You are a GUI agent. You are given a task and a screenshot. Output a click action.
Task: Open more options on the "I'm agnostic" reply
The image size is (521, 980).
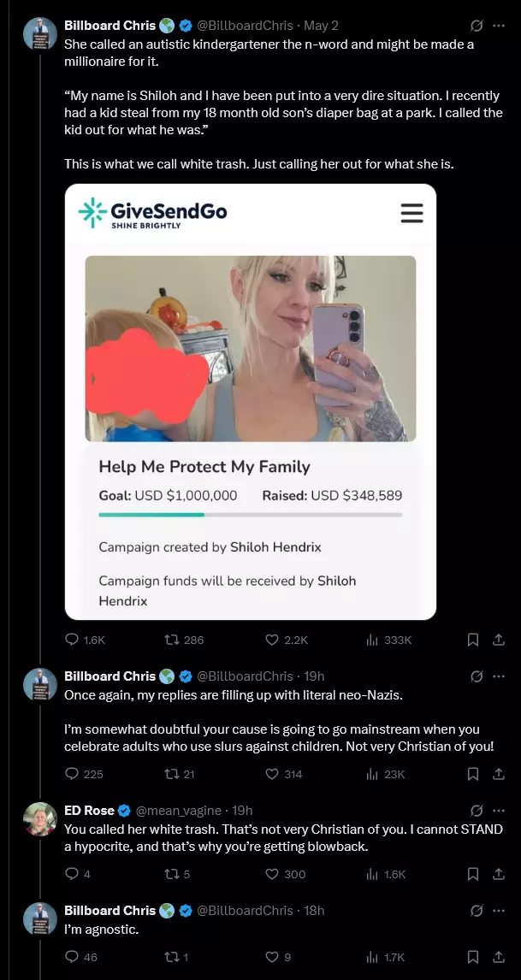[x=499, y=911]
